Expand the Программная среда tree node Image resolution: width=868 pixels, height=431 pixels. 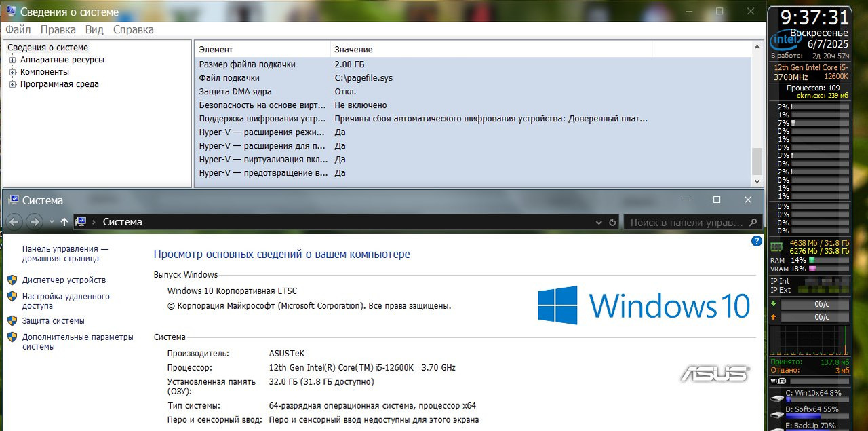coord(12,84)
